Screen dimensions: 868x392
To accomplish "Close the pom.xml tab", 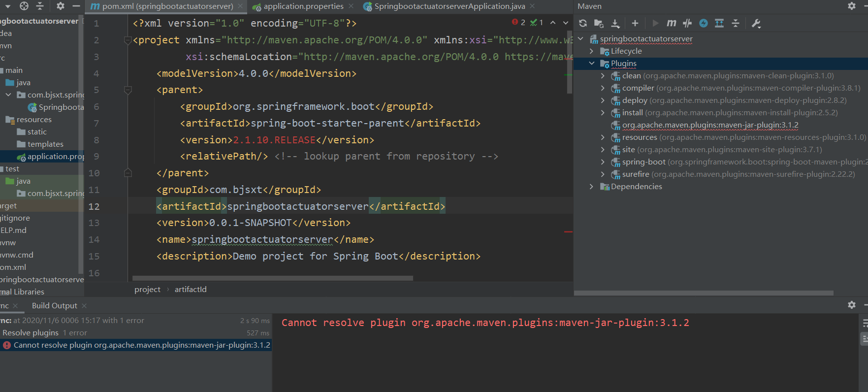I will (240, 6).
